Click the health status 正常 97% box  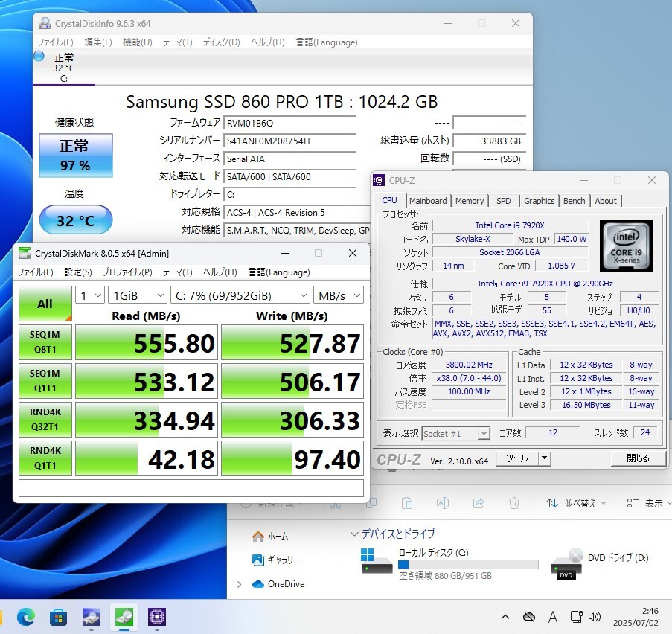pos(75,156)
